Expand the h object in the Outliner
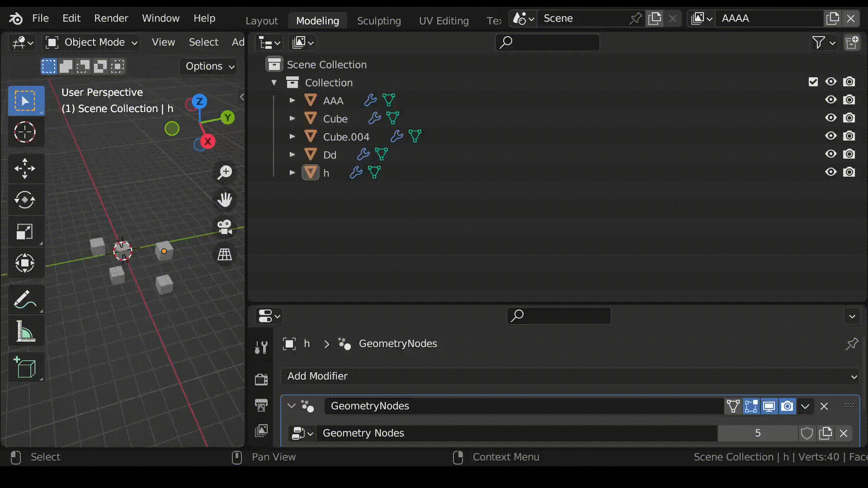The height and width of the screenshot is (488, 868). coord(292,173)
